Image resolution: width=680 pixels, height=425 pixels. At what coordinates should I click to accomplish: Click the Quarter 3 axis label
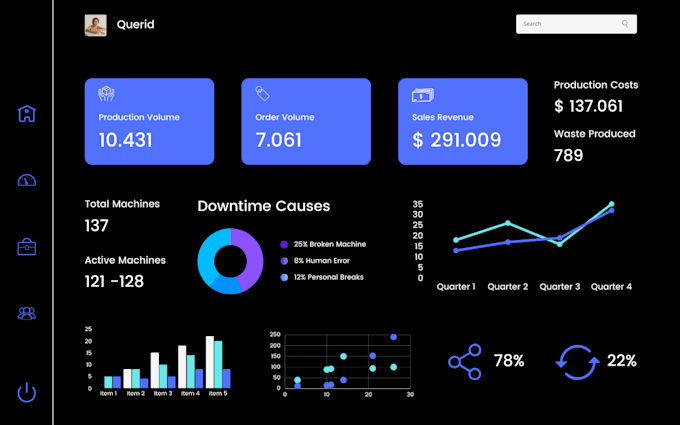(x=559, y=287)
